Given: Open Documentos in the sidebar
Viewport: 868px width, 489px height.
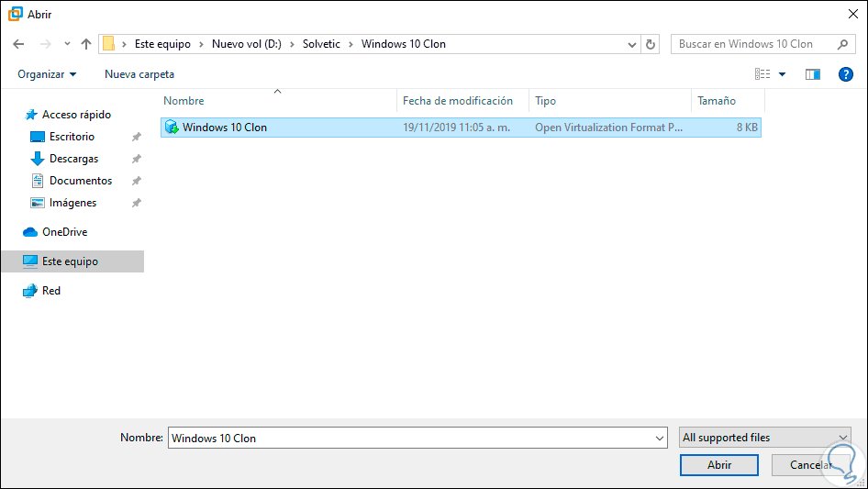Looking at the screenshot, I should point(80,181).
